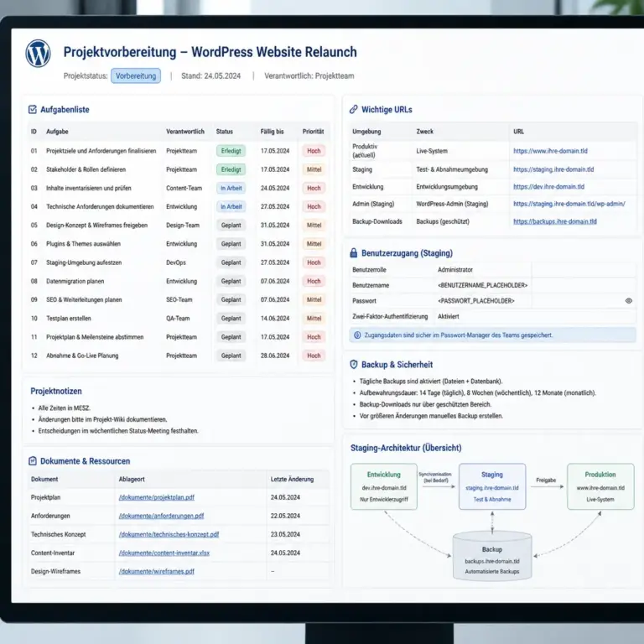Click the Design-Wireframes document name

pyautogui.click(x=55, y=571)
